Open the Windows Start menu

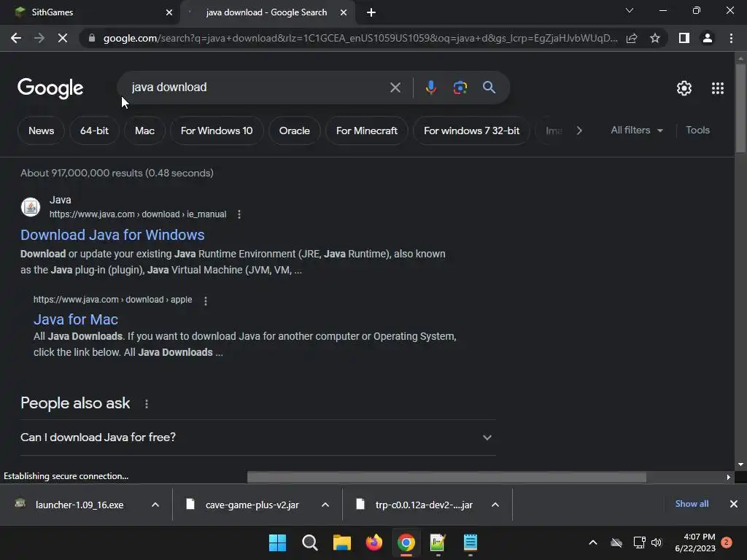(277, 542)
